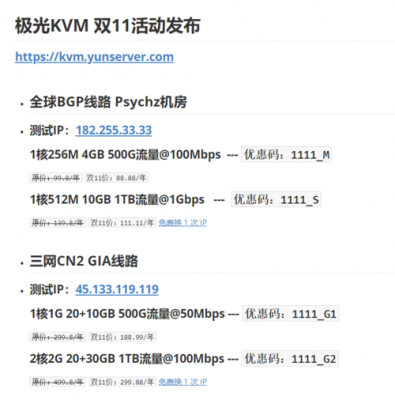This screenshot has width=395, height=400.
Task: Select the price tag 双11价: 188.99/年
Action: click(x=122, y=337)
